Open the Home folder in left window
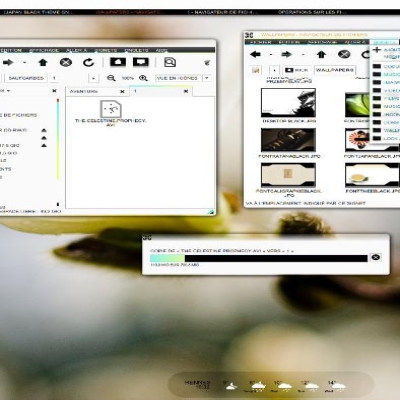Viewport: 400px width, 400px height. coord(118,62)
